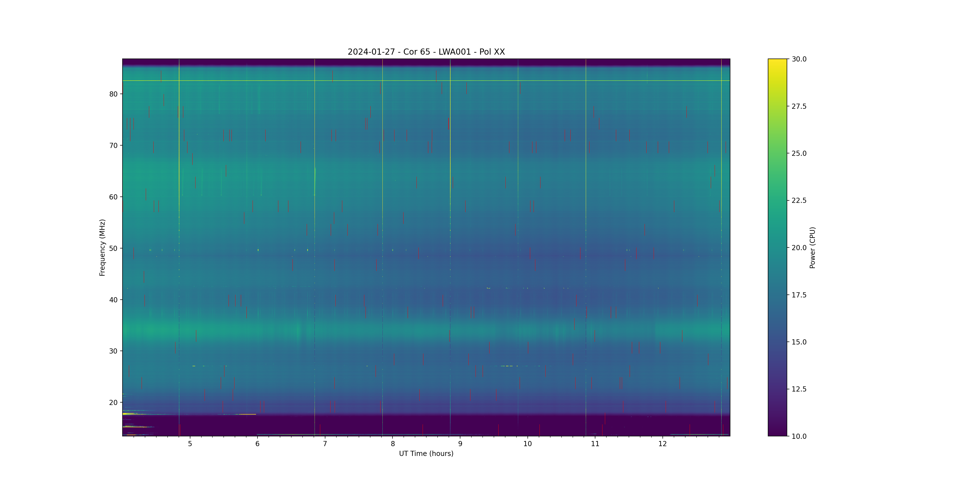Image resolution: width=980 pixels, height=490 pixels.
Task: Click the y-axis tick label 20
Action: click(x=113, y=403)
